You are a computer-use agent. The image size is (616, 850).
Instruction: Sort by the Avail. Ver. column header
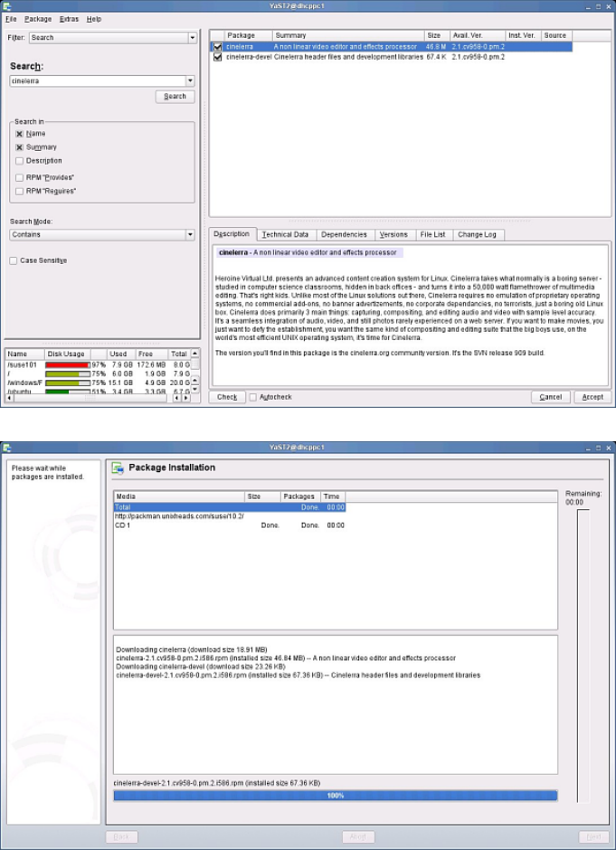[x=479, y=36]
